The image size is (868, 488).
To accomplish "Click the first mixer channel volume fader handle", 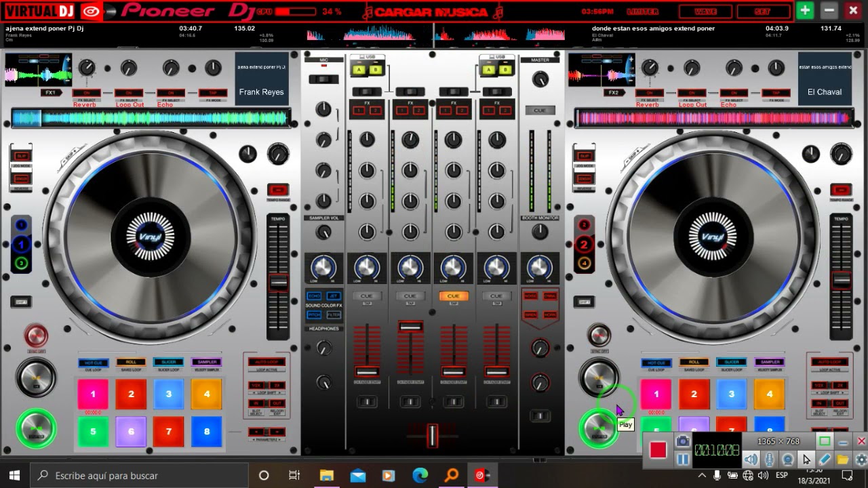I will tap(367, 372).
